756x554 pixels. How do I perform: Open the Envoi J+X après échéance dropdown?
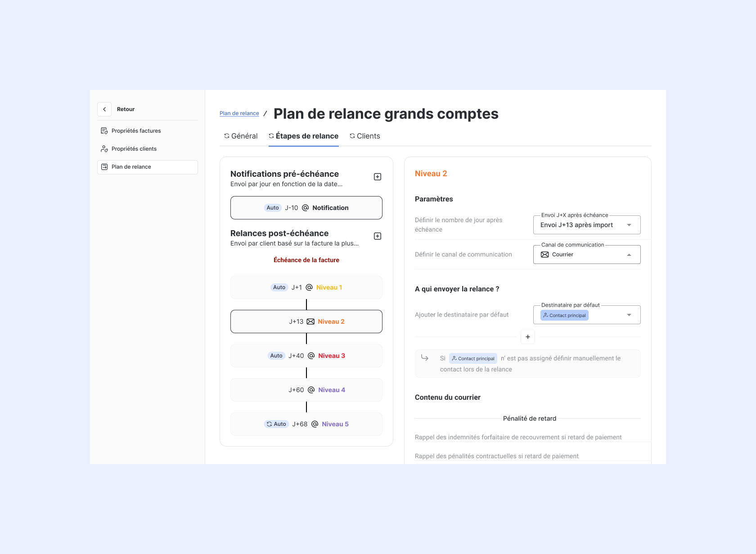[x=587, y=225]
